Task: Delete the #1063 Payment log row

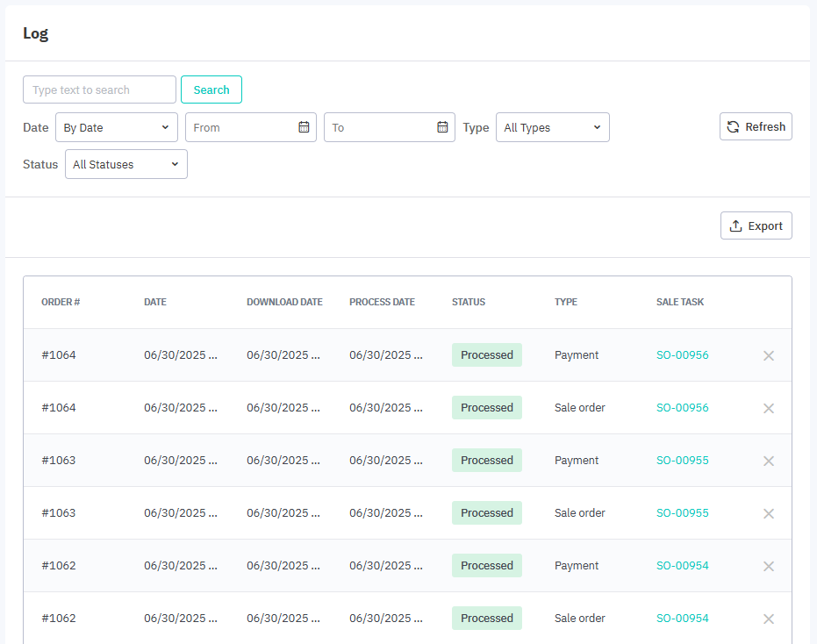Action: point(768,461)
